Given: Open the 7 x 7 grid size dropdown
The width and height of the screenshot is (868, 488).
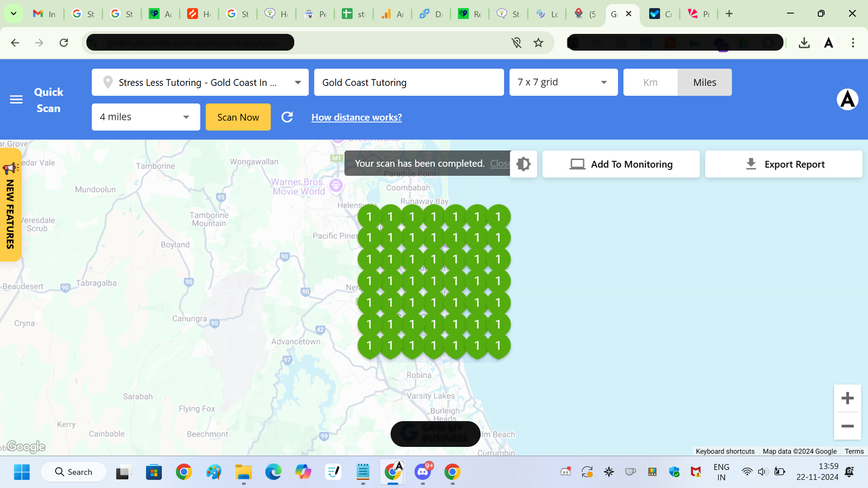Looking at the screenshot, I should [563, 82].
